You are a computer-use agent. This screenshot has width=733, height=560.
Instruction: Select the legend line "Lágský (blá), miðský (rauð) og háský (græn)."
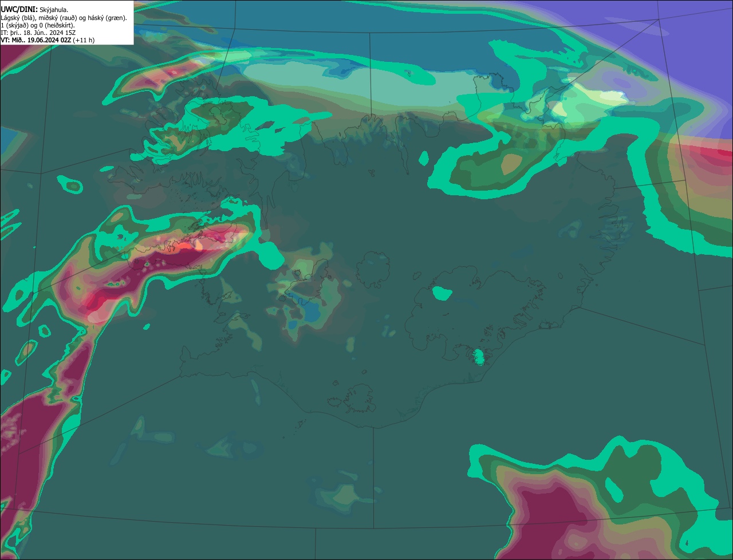(x=64, y=18)
